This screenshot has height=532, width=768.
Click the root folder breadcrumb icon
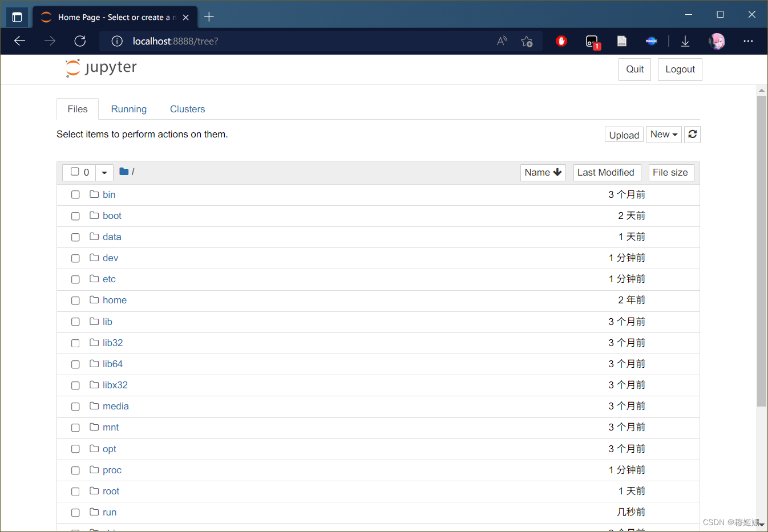124,172
